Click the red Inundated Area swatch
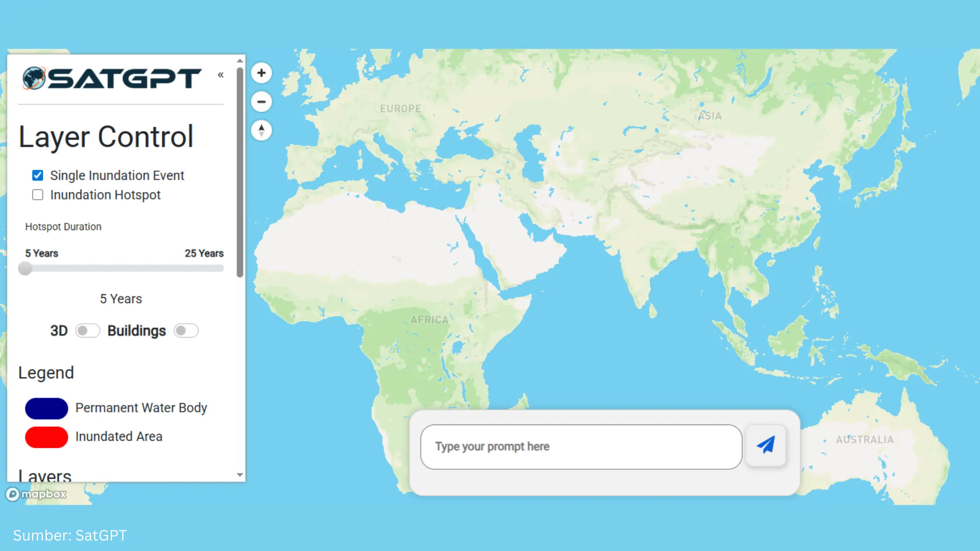Image resolution: width=980 pixels, height=551 pixels. (46, 437)
